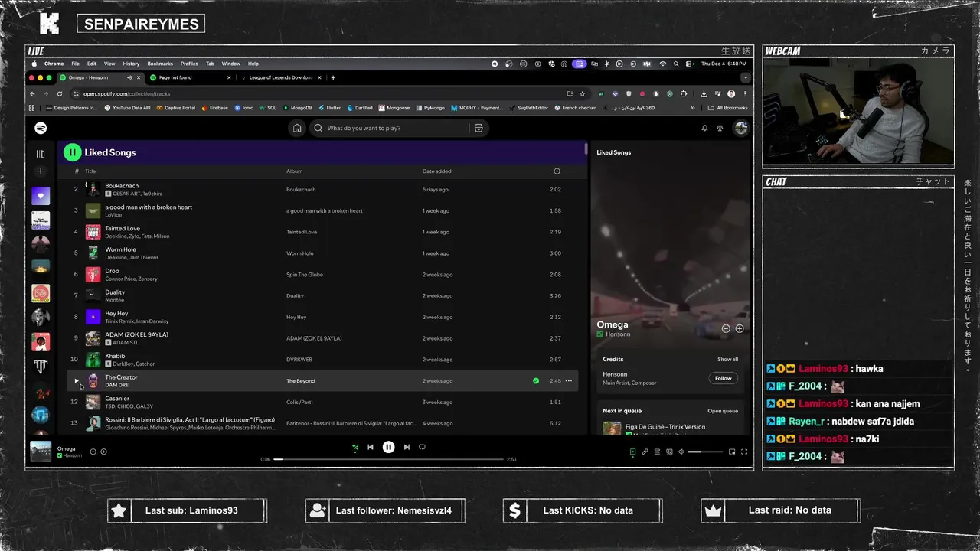Viewport: 980px width, 551px height.
Task: Click the minus icon beside Omega in bottom bar
Action: pos(93,452)
